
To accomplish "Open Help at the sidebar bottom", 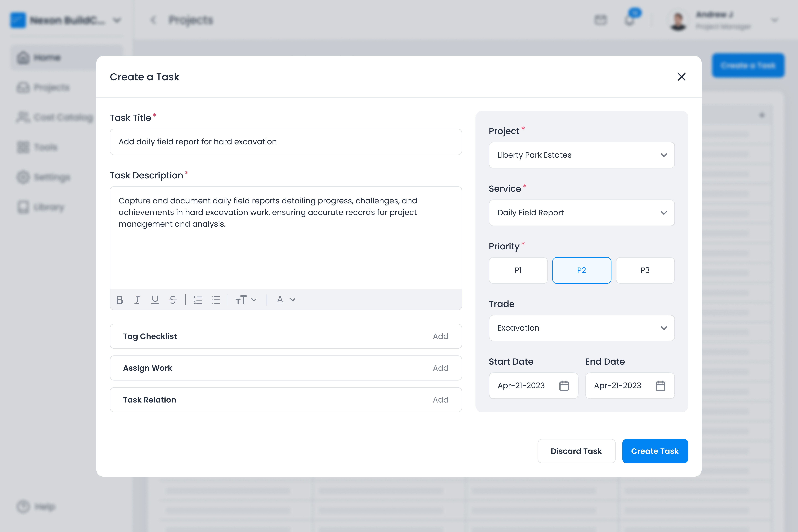I will pos(36,507).
